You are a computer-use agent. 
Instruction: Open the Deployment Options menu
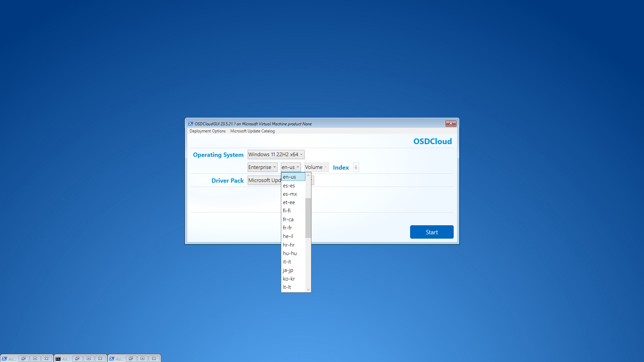click(x=207, y=131)
